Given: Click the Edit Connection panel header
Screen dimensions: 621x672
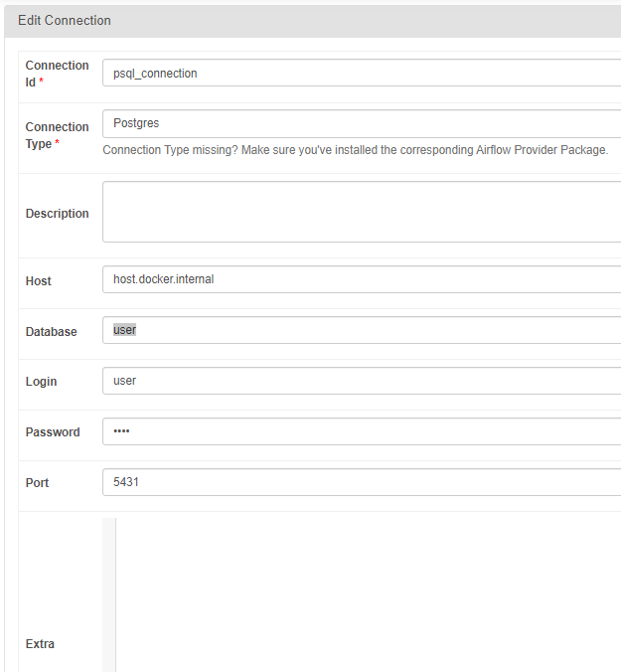Looking at the screenshot, I should (x=65, y=21).
